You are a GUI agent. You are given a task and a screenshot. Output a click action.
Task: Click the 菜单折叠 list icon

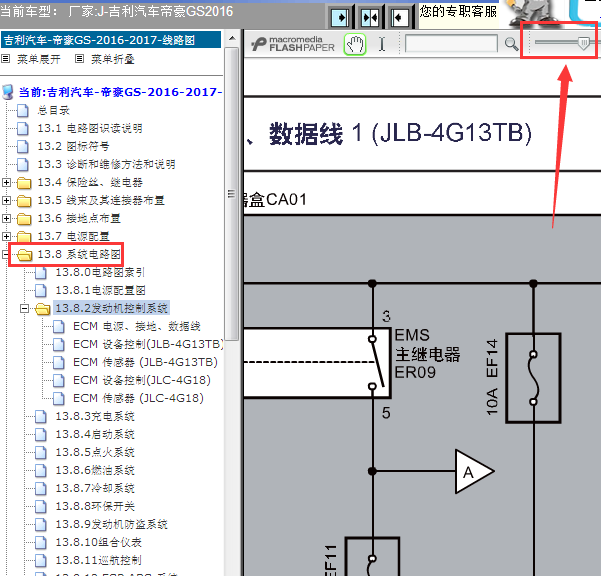(x=79, y=59)
